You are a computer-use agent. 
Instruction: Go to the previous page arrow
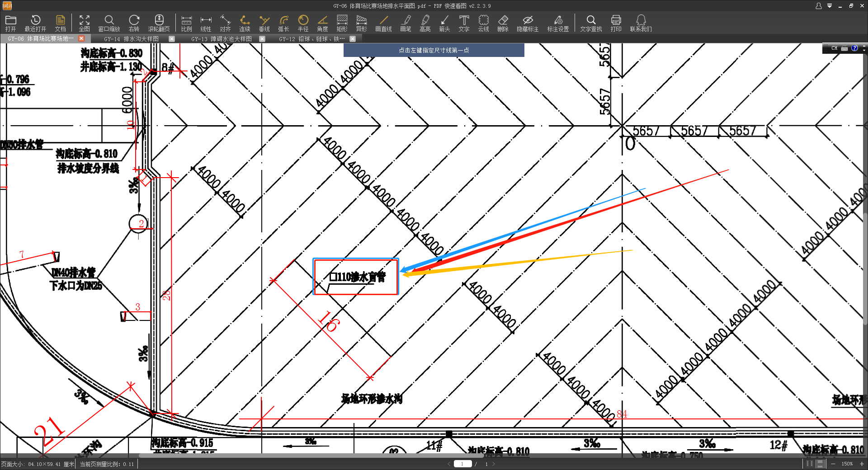449,464
